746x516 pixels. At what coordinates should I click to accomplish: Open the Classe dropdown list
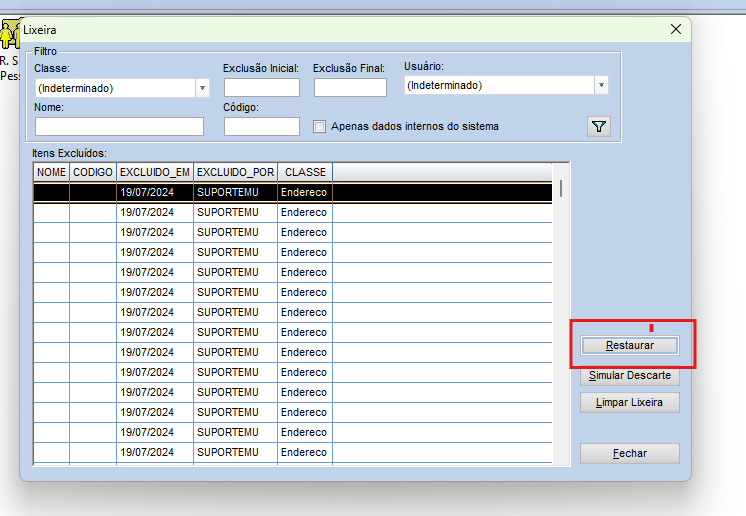202,88
